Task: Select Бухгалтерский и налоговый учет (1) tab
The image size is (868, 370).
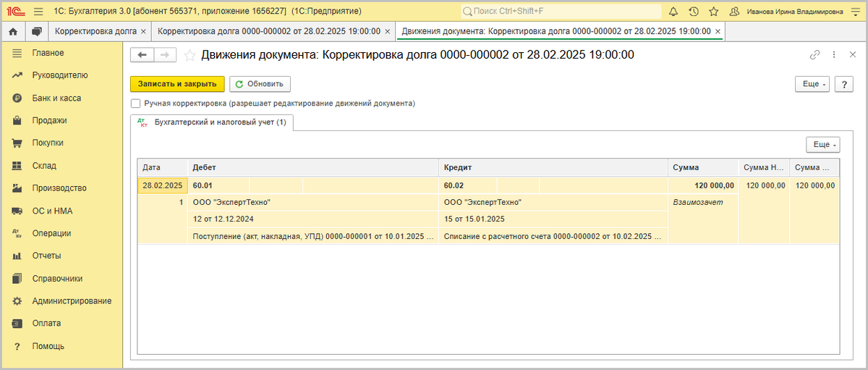Action: tap(212, 122)
